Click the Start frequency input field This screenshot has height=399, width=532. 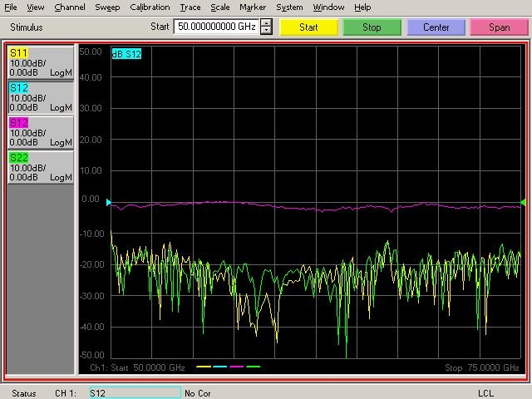216,27
